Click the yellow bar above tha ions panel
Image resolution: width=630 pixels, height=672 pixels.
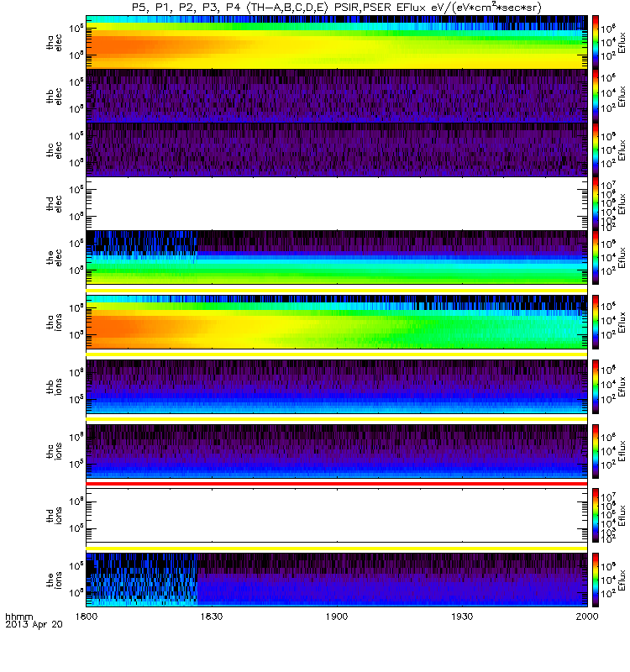click(337, 291)
